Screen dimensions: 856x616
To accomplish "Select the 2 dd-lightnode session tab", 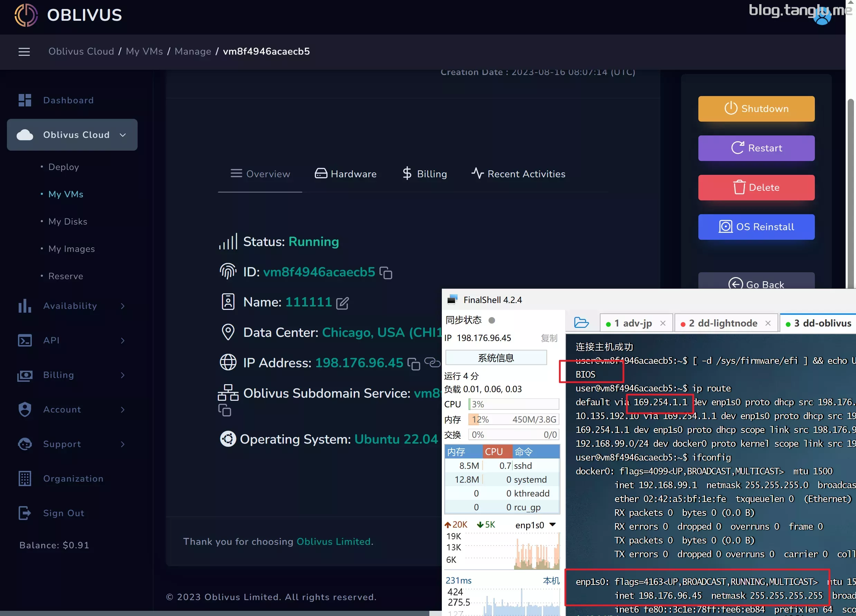I will click(x=726, y=323).
